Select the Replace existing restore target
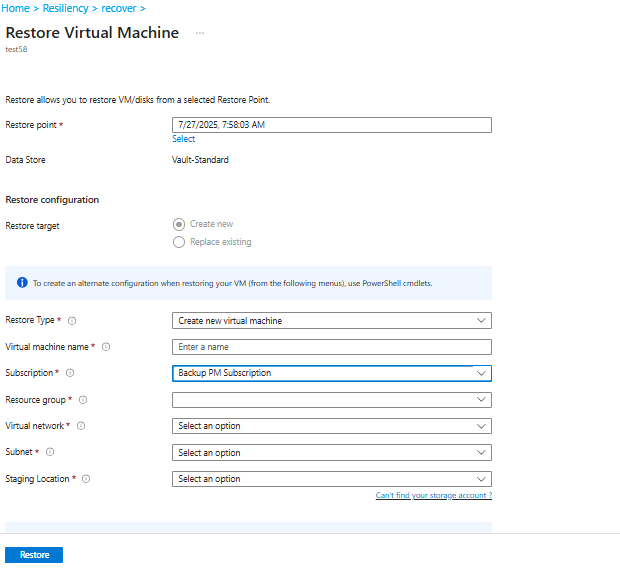 [x=179, y=242]
